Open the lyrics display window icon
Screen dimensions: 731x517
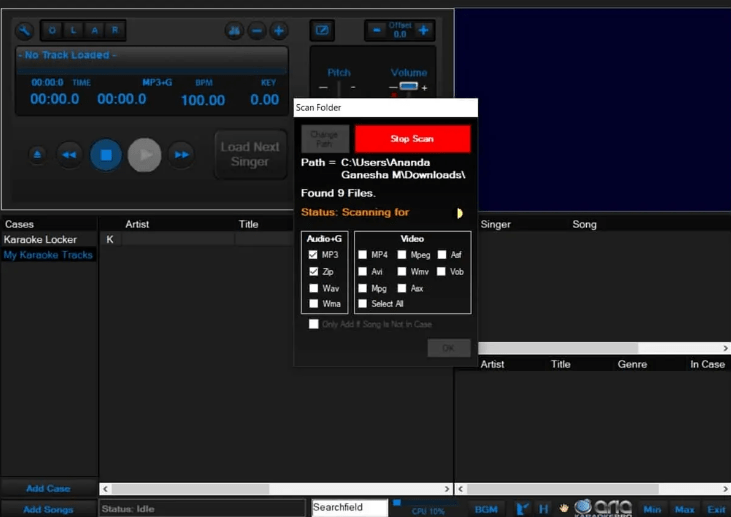(322, 31)
